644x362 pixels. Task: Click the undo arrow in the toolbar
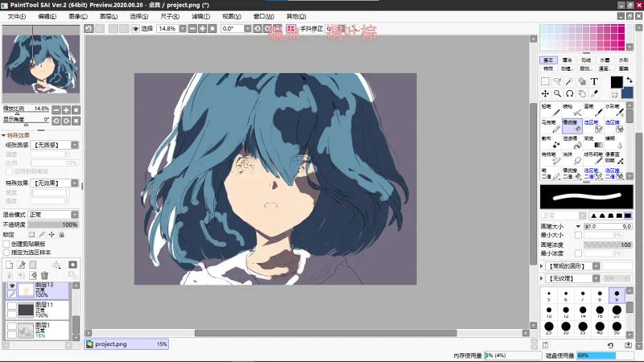click(89, 28)
